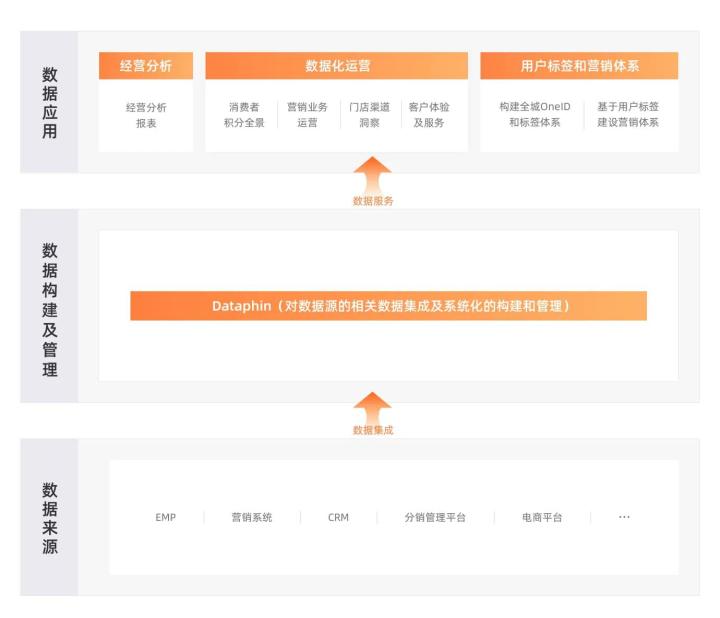Choose the CRM data source
This screenshot has width=720, height=618.
338,518
